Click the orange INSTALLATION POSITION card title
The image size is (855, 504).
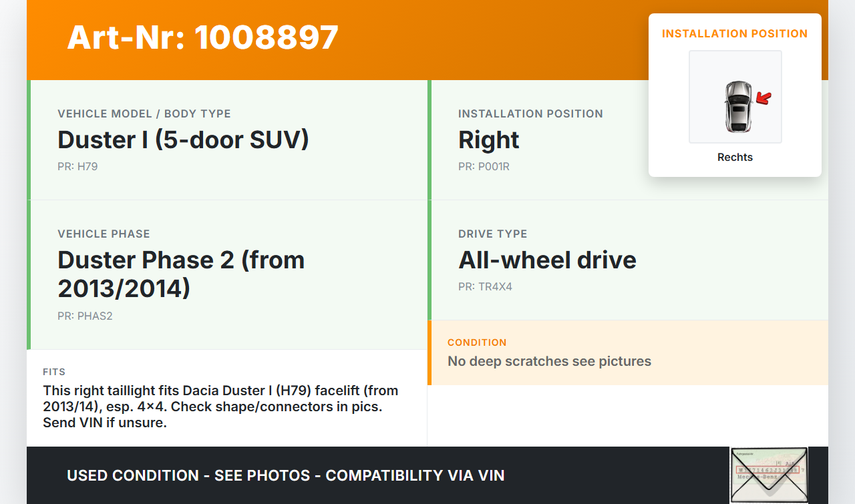point(735,33)
